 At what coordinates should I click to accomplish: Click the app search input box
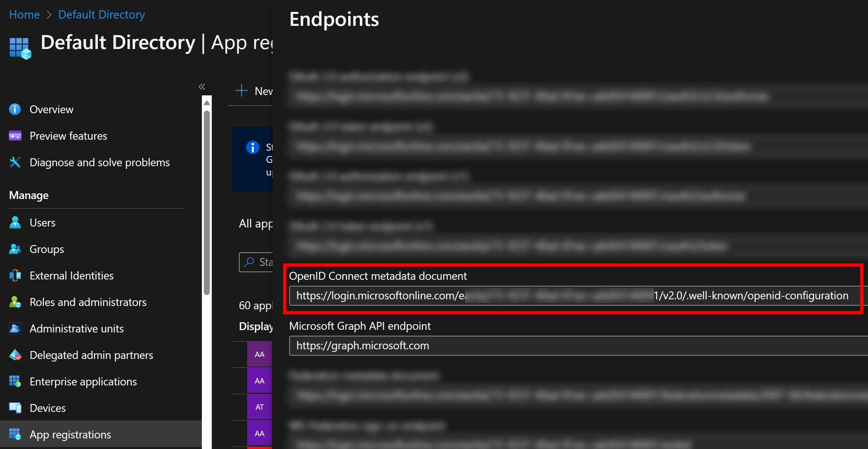256,262
